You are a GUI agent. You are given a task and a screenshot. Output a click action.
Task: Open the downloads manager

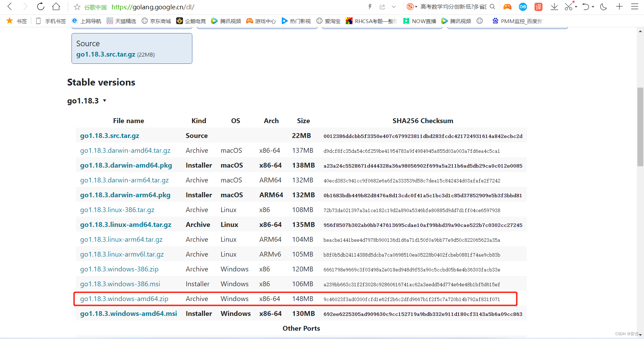[x=554, y=7]
